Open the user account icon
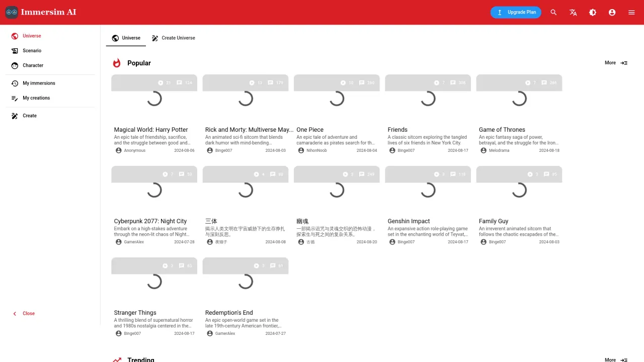The width and height of the screenshot is (644, 362). [x=612, y=13]
